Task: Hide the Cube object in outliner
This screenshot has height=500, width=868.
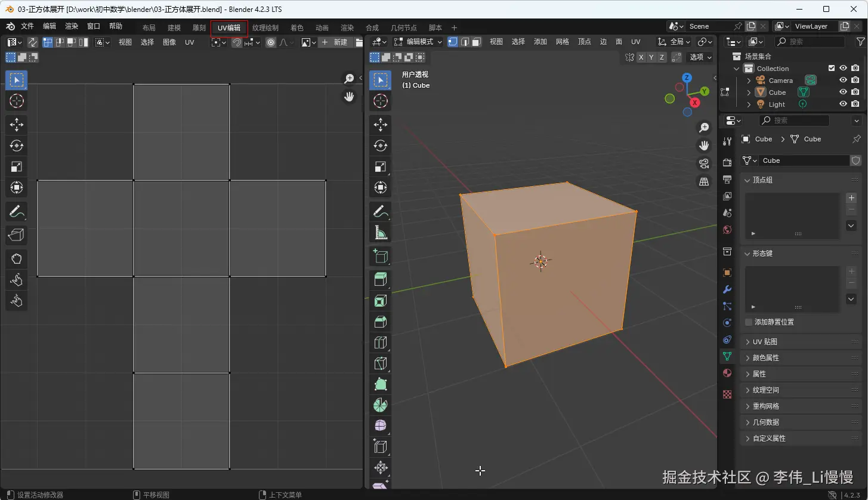Action: (843, 92)
